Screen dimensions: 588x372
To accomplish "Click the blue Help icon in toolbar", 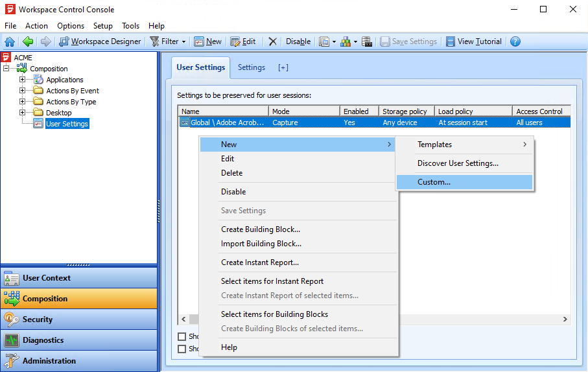I will [x=515, y=41].
